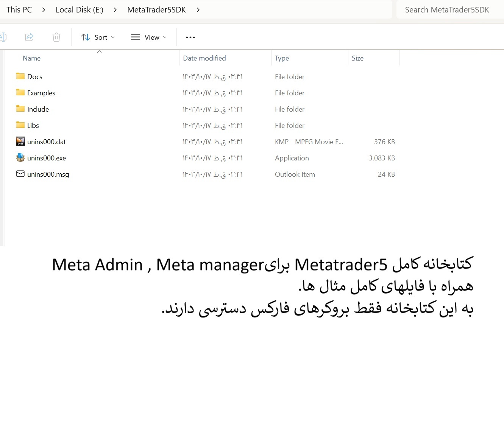Screen dimensions: 504x423
Task: Click the 24 KB size value
Action: coord(386,174)
